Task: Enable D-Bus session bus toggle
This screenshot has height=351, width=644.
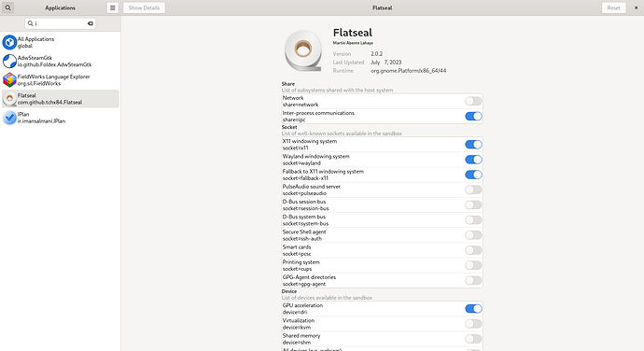Action: (473, 204)
